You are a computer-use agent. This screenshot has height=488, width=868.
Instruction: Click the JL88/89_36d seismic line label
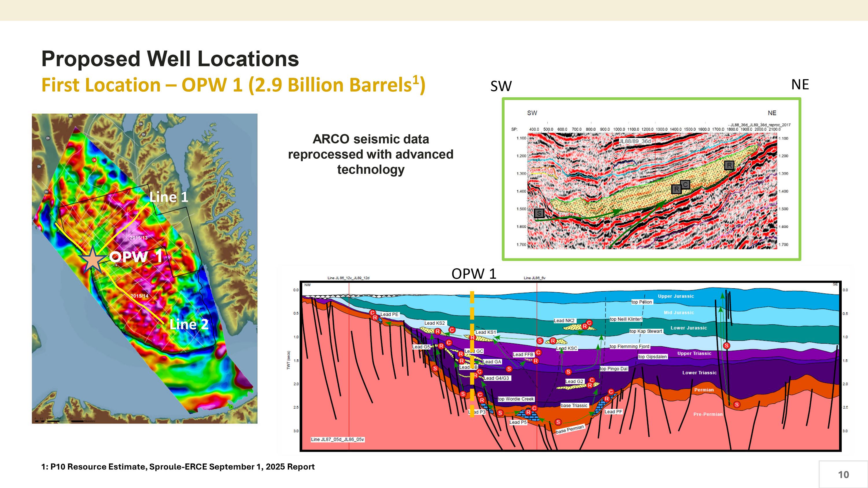[635, 141]
